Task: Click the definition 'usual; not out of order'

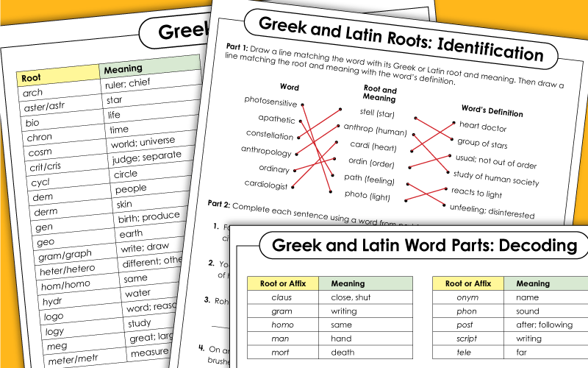Action: (495, 161)
